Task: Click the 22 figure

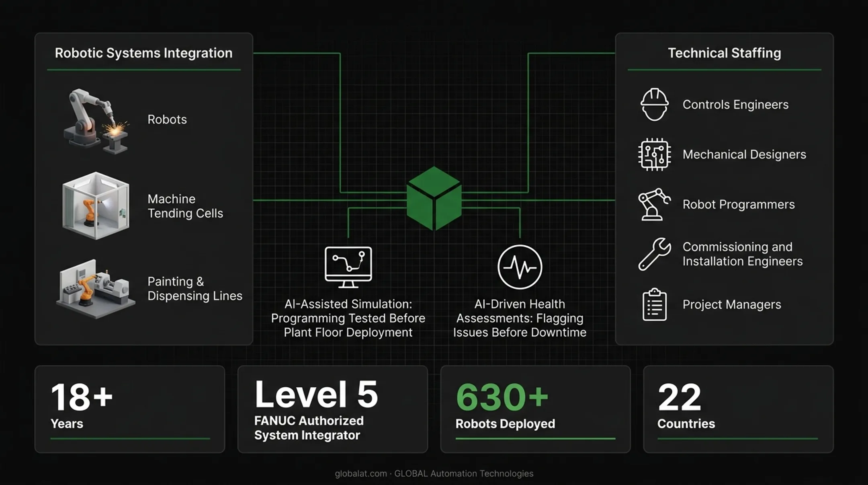Action: 680,397
